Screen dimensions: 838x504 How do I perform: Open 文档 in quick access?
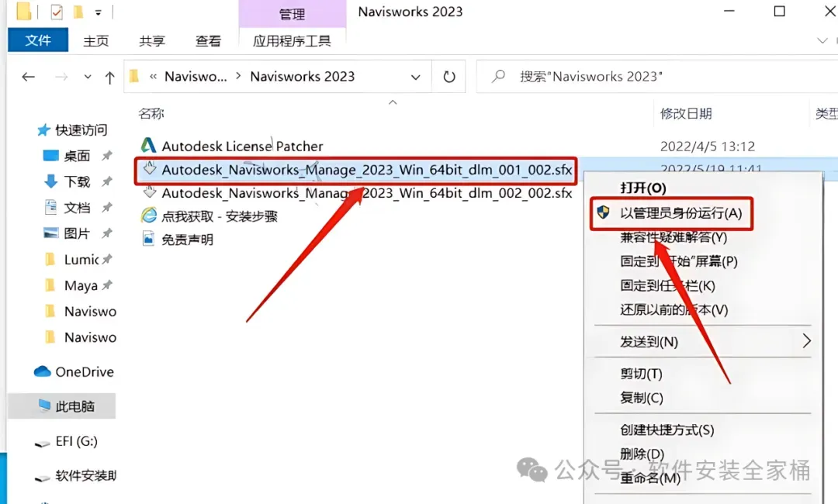click(x=77, y=207)
